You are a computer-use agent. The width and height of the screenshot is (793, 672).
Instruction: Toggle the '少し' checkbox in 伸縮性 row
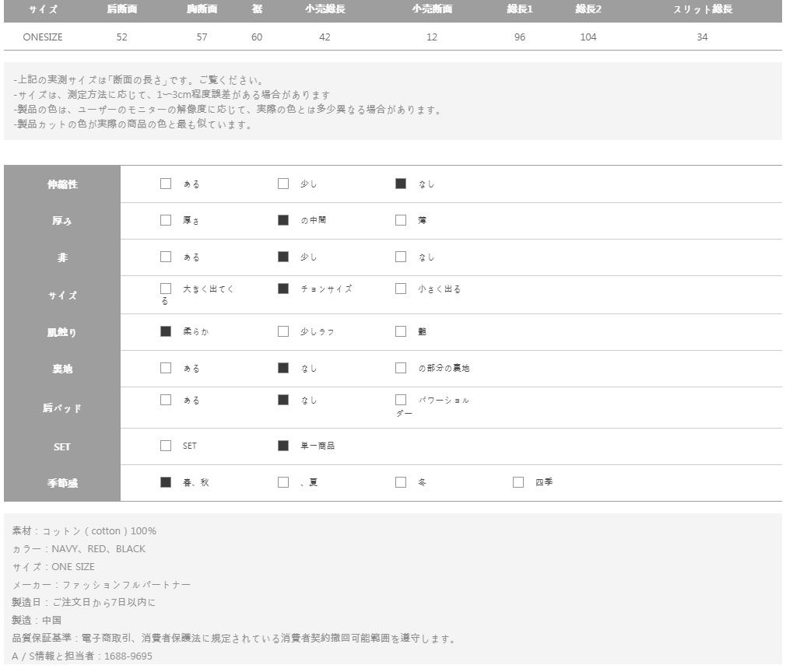[283, 184]
